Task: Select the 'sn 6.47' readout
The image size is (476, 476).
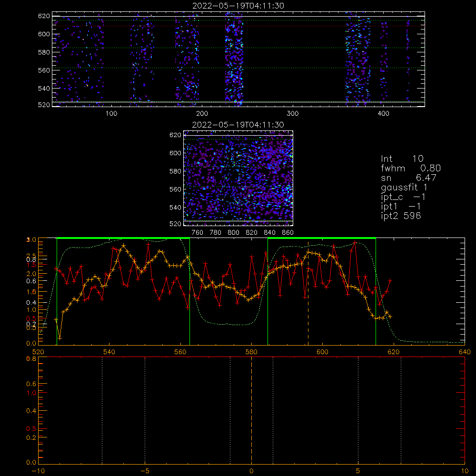Action: [408, 178]
